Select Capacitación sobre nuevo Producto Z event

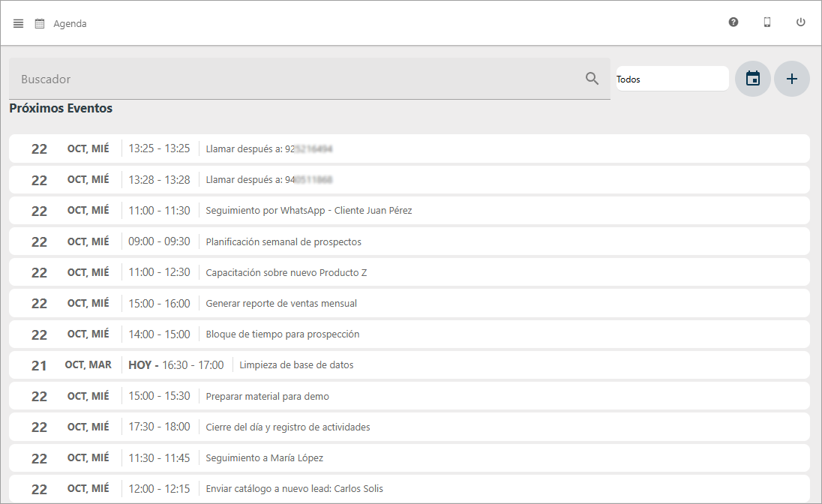[x=286, y=273]
